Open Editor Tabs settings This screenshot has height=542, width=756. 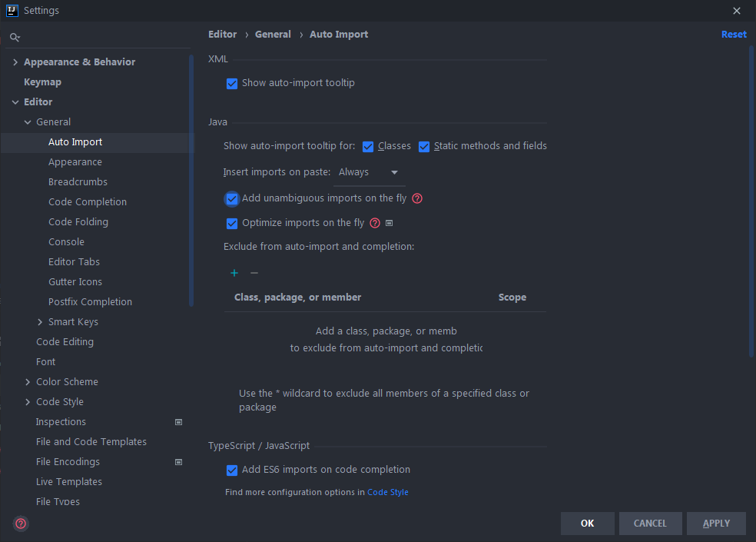(74, 261)
